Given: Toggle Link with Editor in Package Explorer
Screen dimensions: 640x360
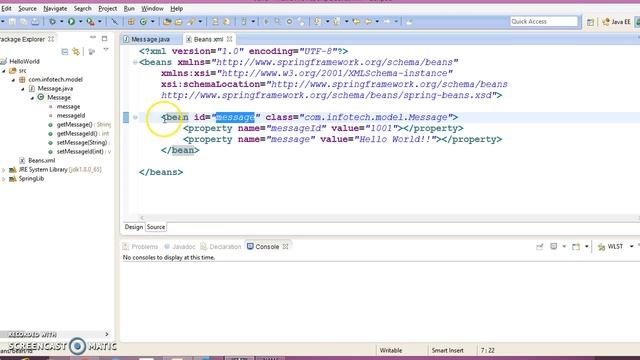Looking at the screenshot, I should pyautogui.click(x=76, y=51).
